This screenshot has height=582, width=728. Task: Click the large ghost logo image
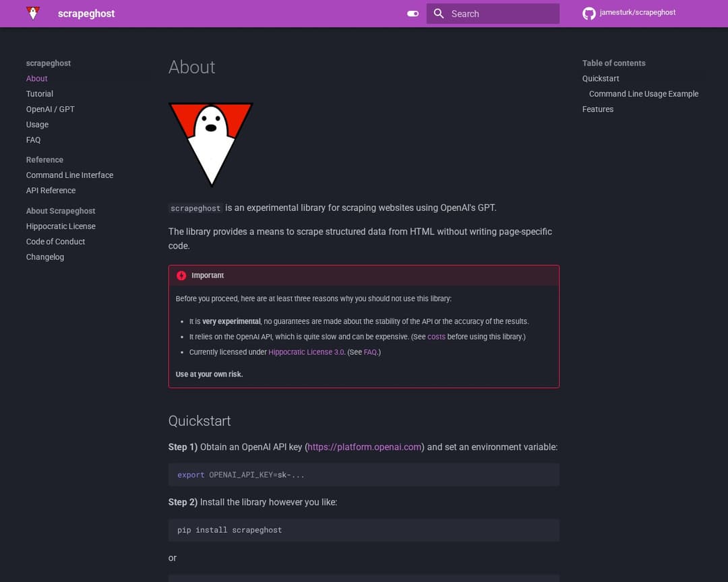click(x=211, y=144)
